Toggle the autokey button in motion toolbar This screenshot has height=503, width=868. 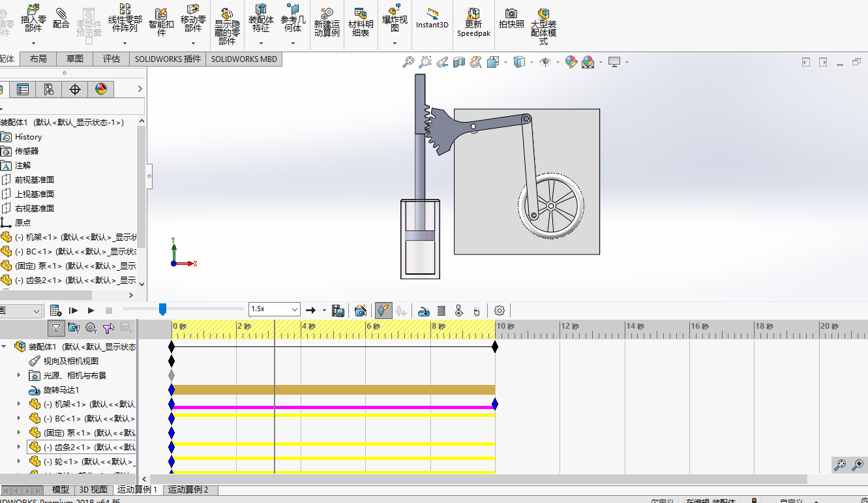pyautogui.click(x=384, y=311)
